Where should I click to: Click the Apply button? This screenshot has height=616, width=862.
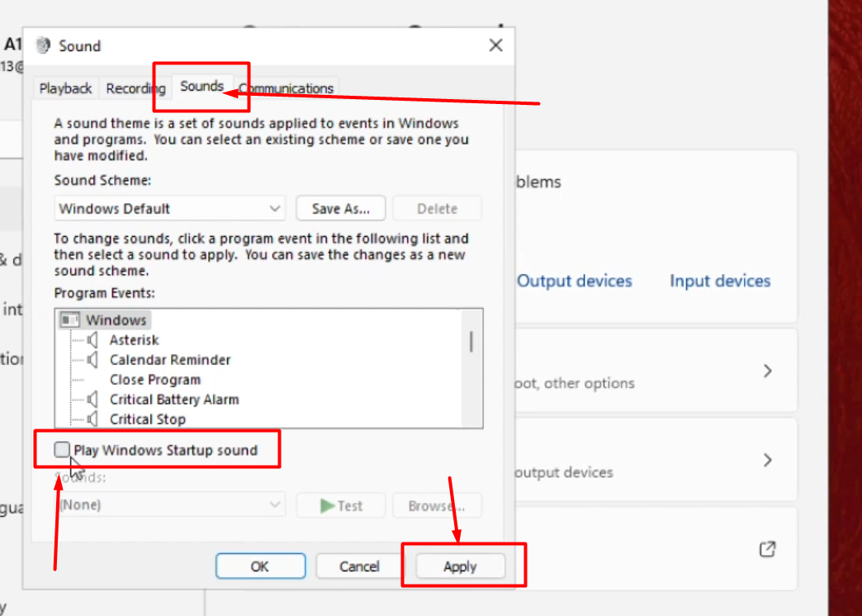(460, 566)
